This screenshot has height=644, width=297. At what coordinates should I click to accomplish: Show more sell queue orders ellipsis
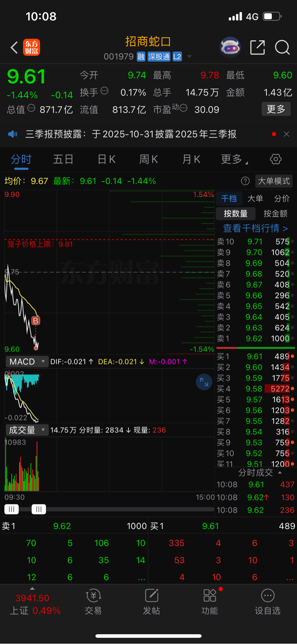coord(141,578)
